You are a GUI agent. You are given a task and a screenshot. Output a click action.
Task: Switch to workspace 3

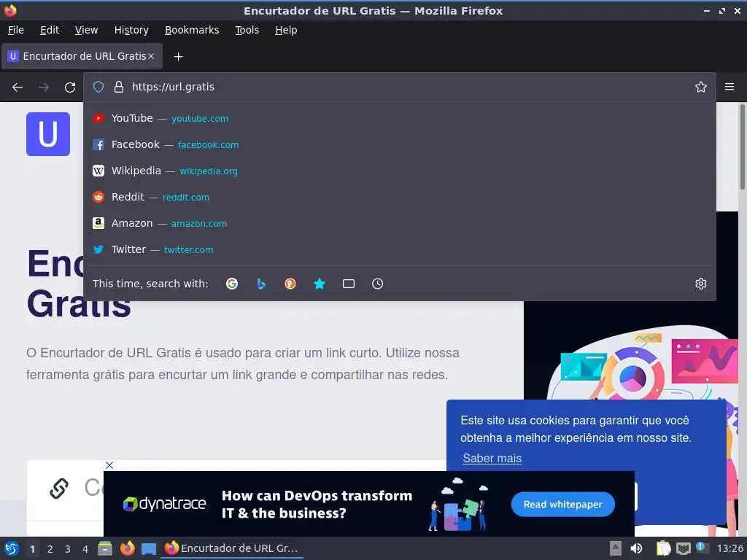pyautogui.click(x=67, y=549)
